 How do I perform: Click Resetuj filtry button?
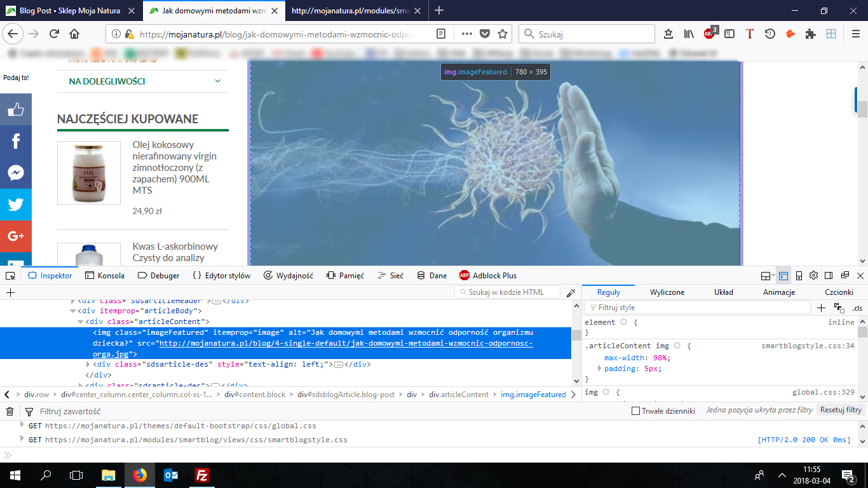841,410
